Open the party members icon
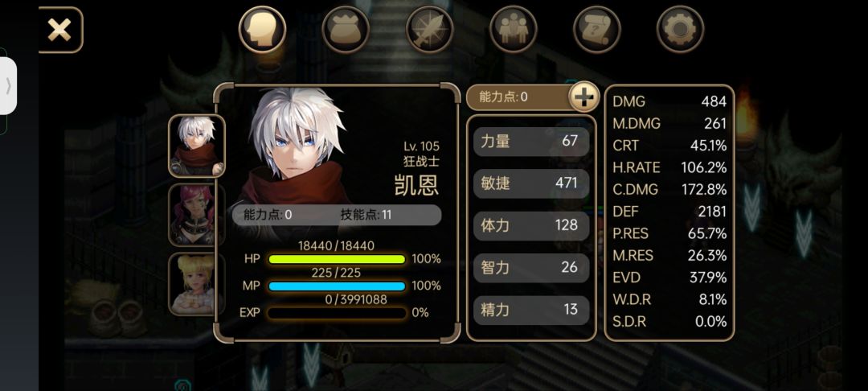The image size is (868, 391). [x=513, y=29]
